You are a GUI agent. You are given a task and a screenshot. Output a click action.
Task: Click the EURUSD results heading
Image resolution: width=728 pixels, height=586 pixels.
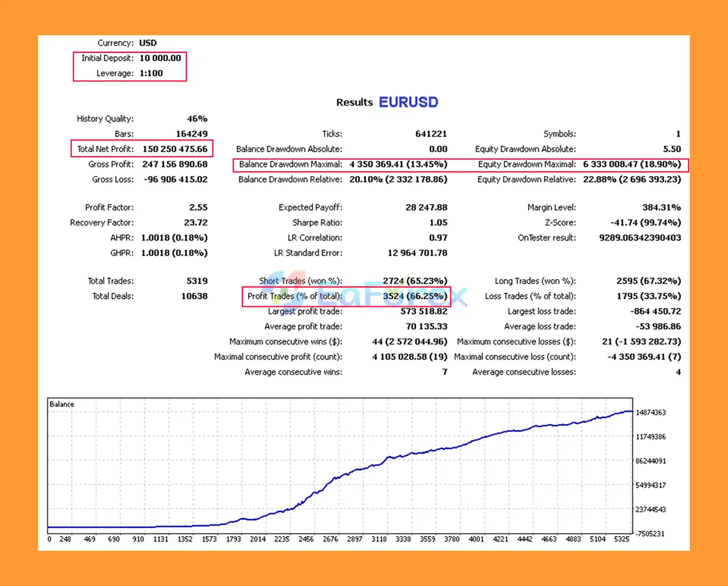pos(408,102)
